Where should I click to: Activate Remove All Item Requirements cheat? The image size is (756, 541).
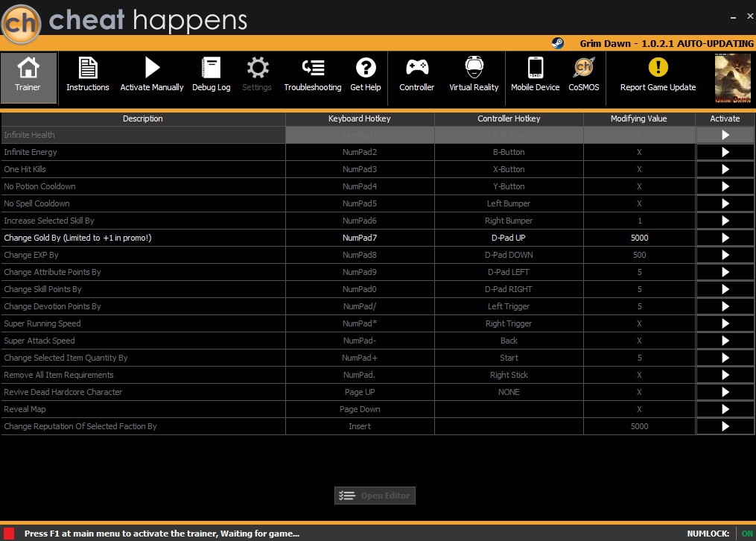click(725, 375)
